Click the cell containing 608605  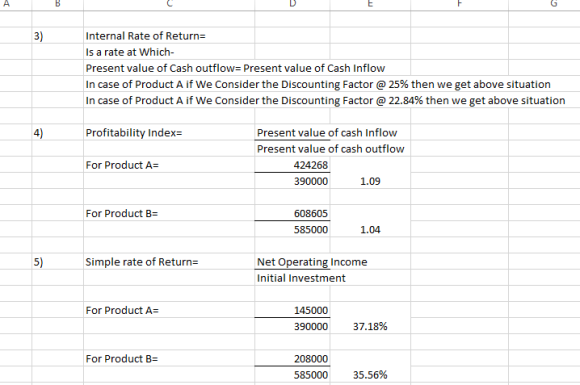coord(292,213)
